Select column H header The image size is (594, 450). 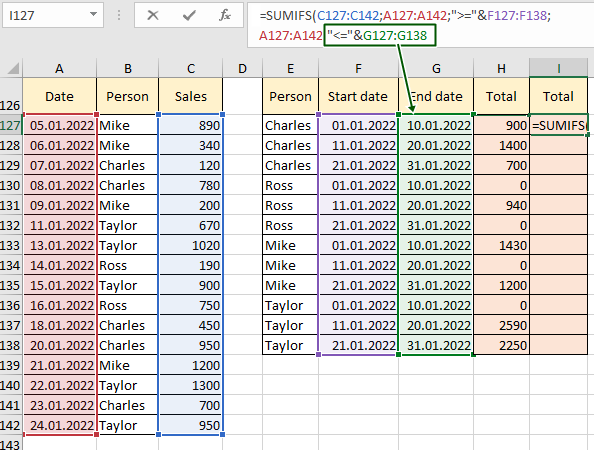point(501,69)
